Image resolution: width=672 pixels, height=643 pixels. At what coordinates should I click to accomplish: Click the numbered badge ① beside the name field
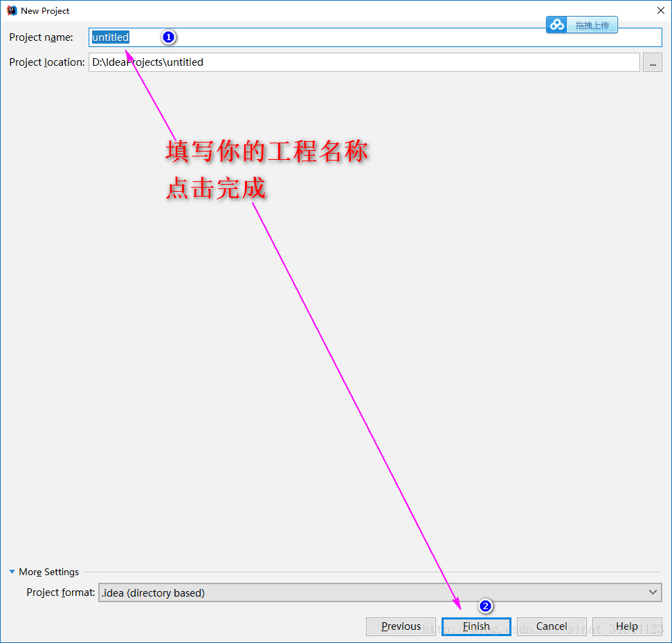click(x=168, y=37)
